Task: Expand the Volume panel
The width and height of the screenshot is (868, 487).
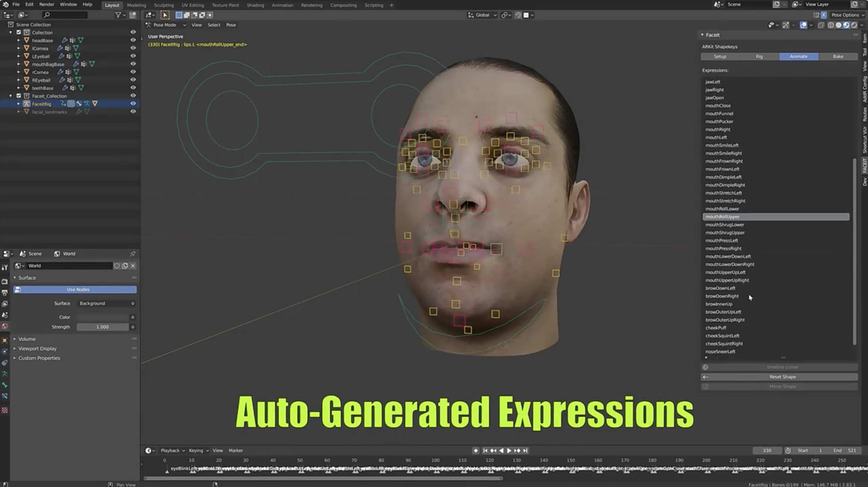Action: pyautogui.click(x=27, y=339)
